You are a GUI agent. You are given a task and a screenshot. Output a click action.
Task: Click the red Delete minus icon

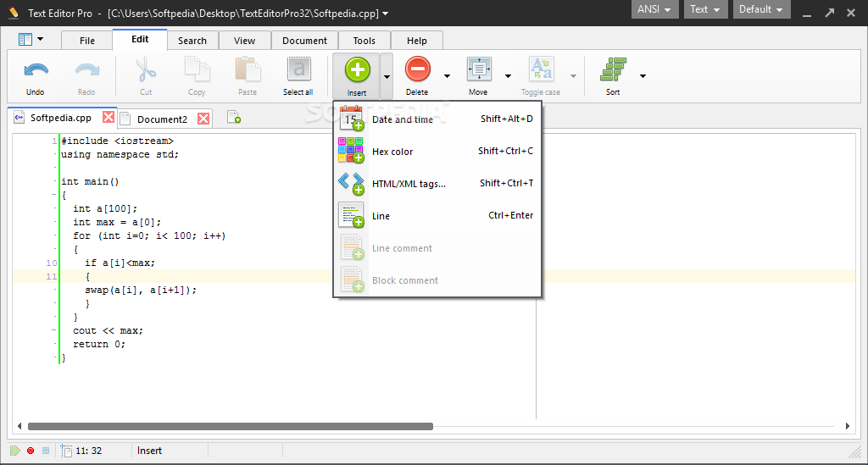pyautogui.click(x=417, y=69)
